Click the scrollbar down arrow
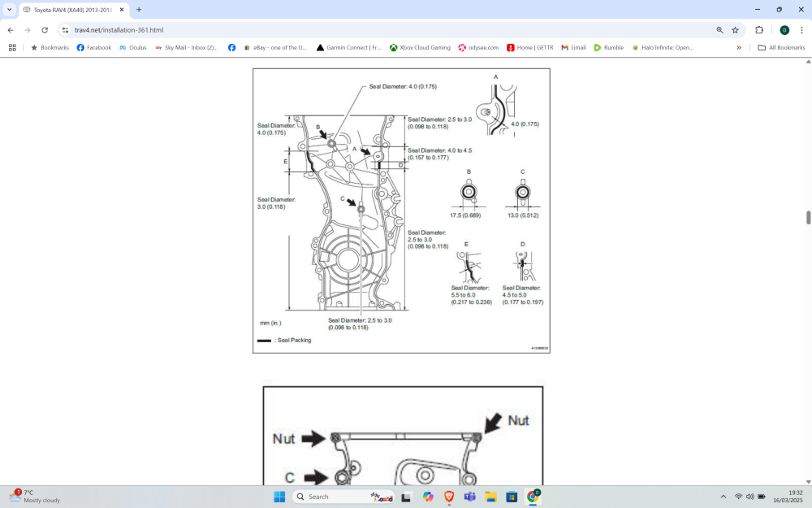Image resolution: width=812 pixels, height=508 pixels. point(808,481)
